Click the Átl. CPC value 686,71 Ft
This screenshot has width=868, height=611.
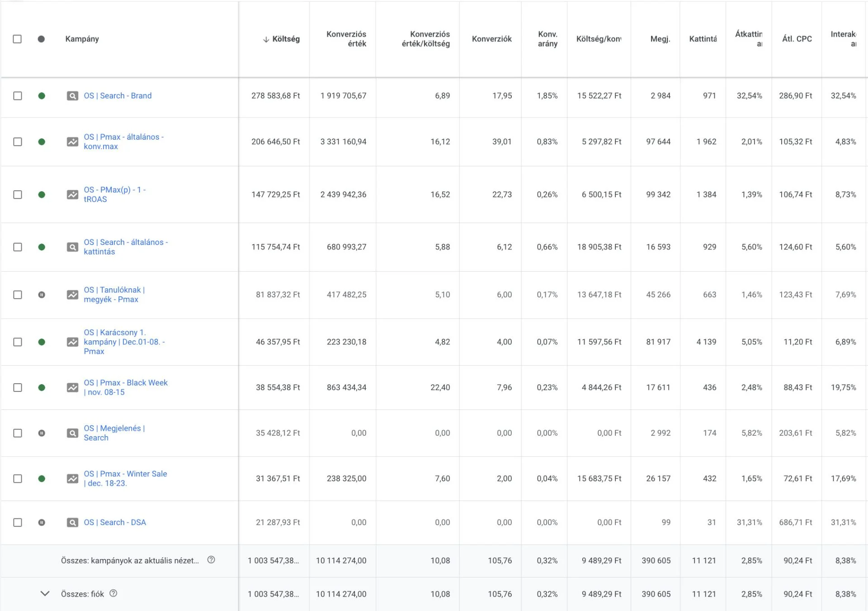click(x=796, y=522)
